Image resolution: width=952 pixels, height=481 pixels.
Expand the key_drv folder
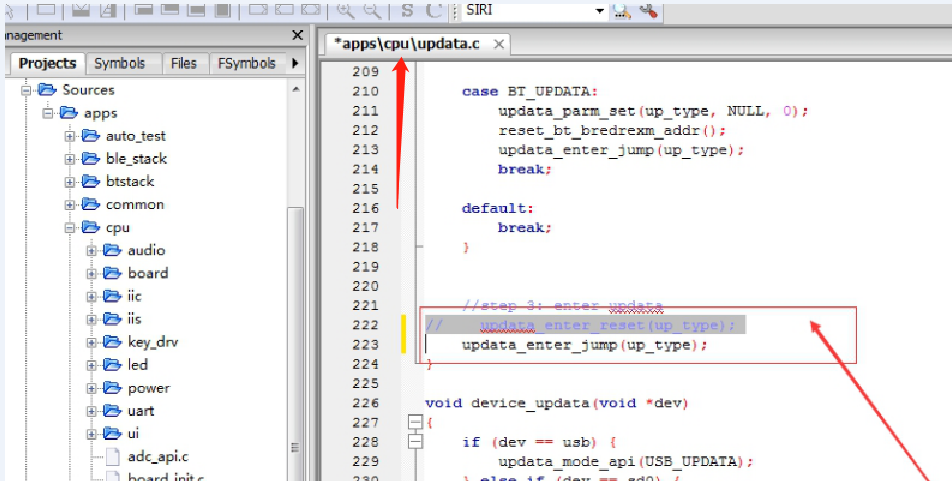(91, 343)
